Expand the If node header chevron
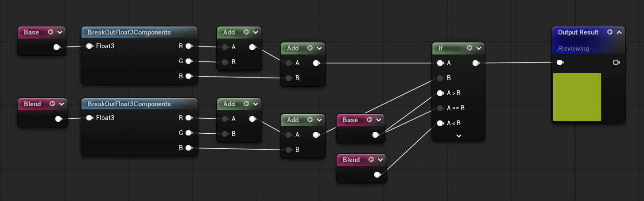Screen dimensions: 644x201 (x=478, y=48)
